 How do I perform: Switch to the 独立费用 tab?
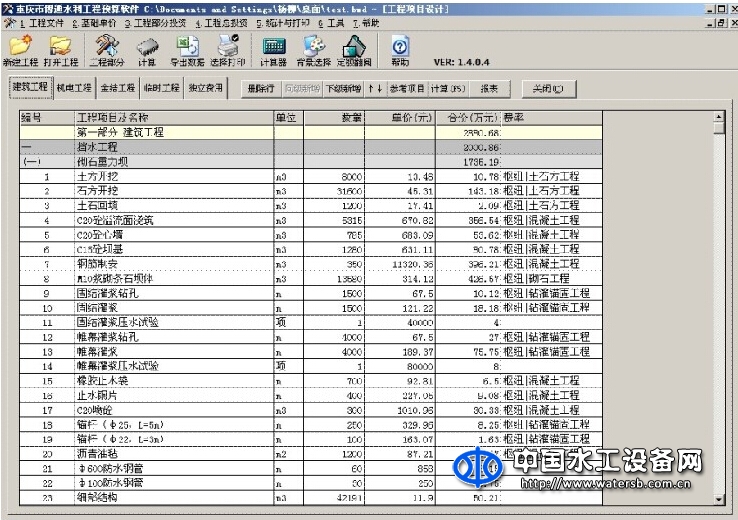(206, 88)
